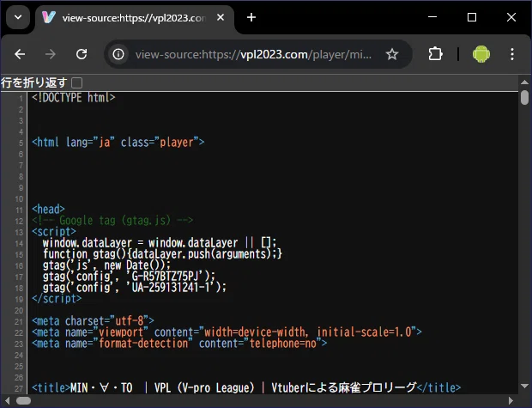Screen dimensions: 532x408
Task: Click the function gtag() line
Action: 162,253
